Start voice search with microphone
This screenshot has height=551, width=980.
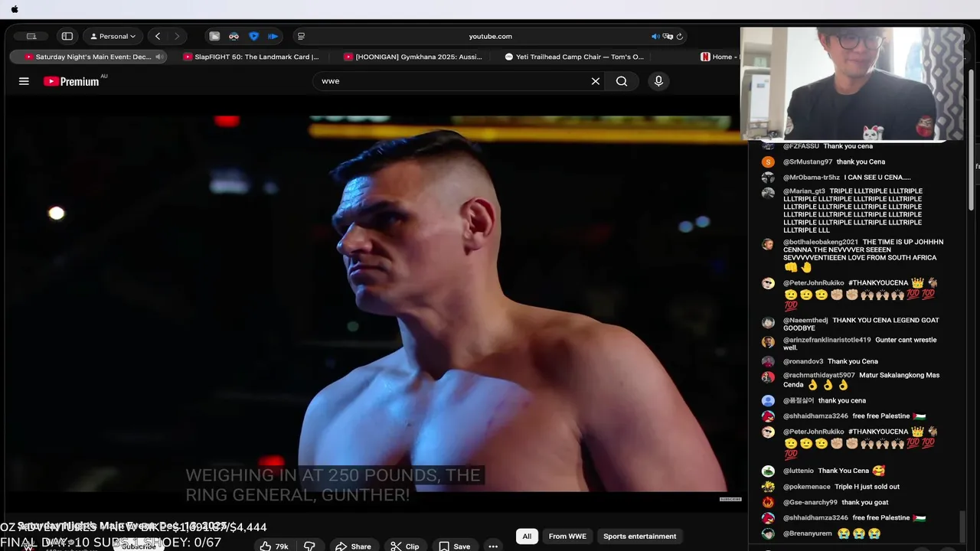[658, 81]
